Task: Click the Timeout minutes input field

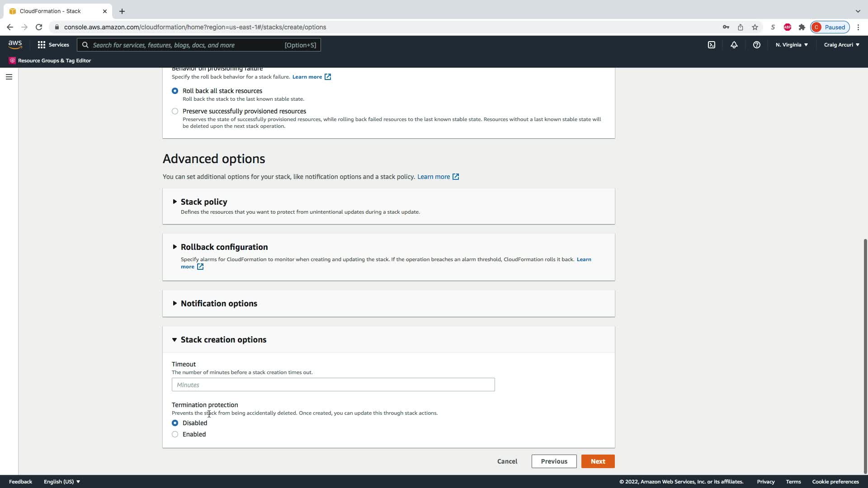Action: pyautogui.click(x=333, y=385)
